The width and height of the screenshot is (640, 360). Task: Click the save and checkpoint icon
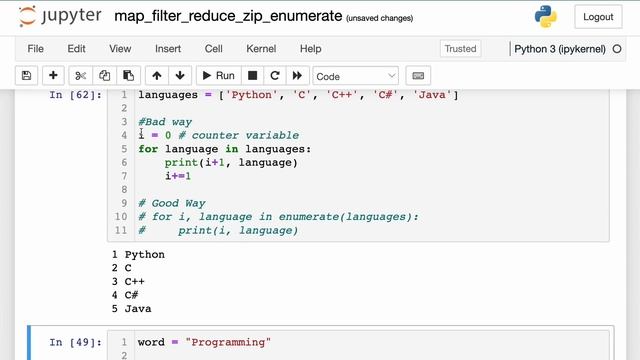coord(27,76)
